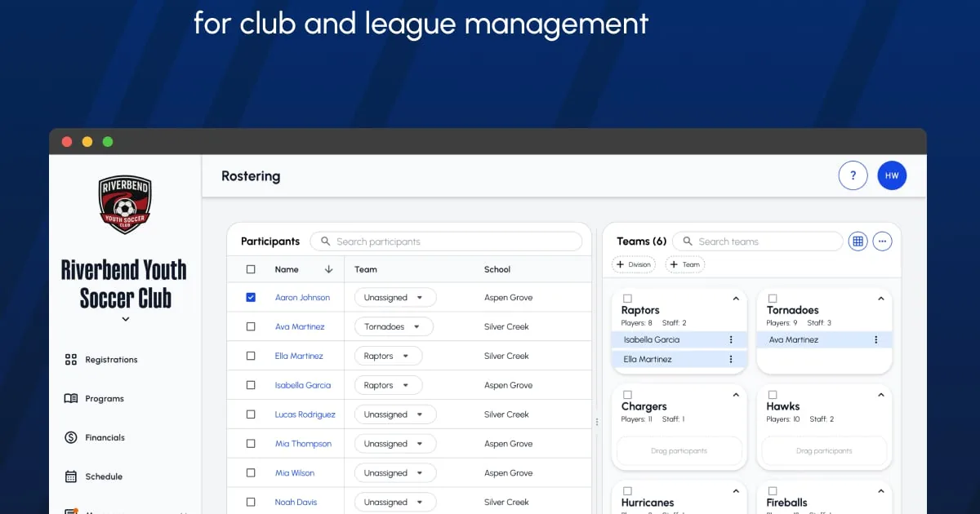Add a new Team
980x514 pixels.
click(684, 264)
